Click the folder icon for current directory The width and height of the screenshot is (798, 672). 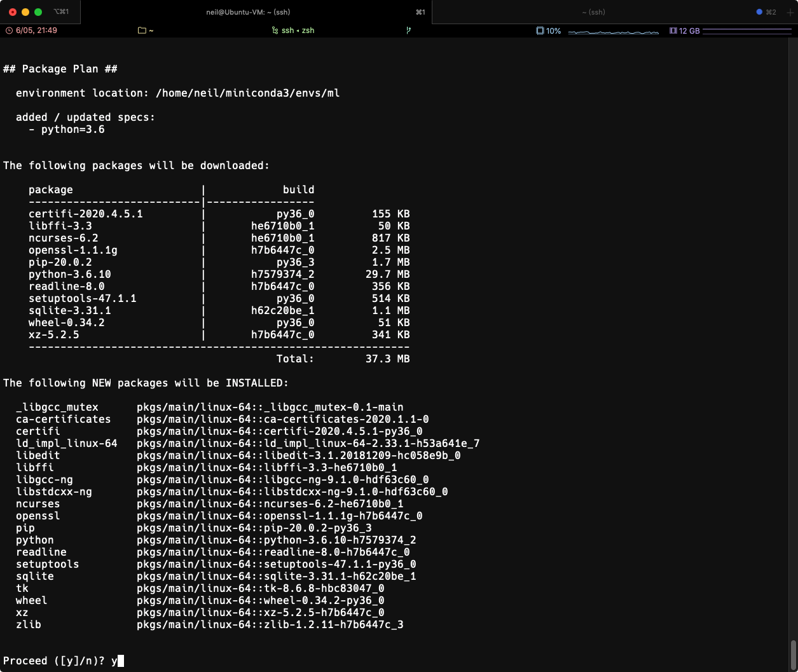[142, 31]
